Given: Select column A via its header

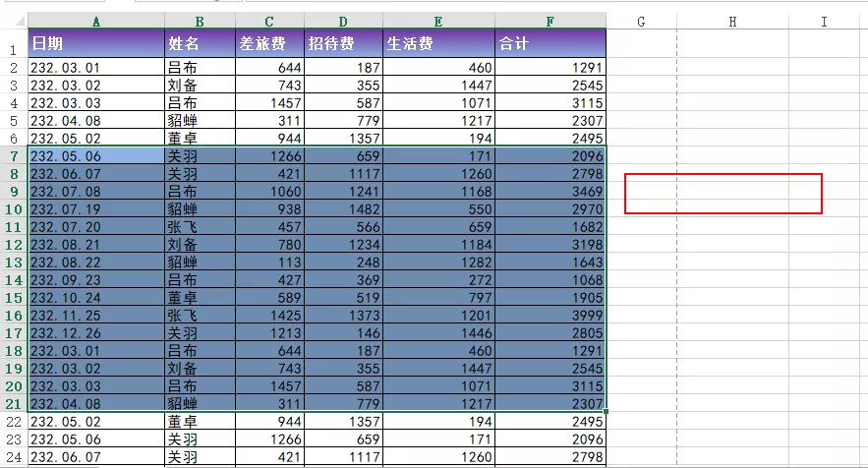Looking at the screenshot, I should 96,22.
